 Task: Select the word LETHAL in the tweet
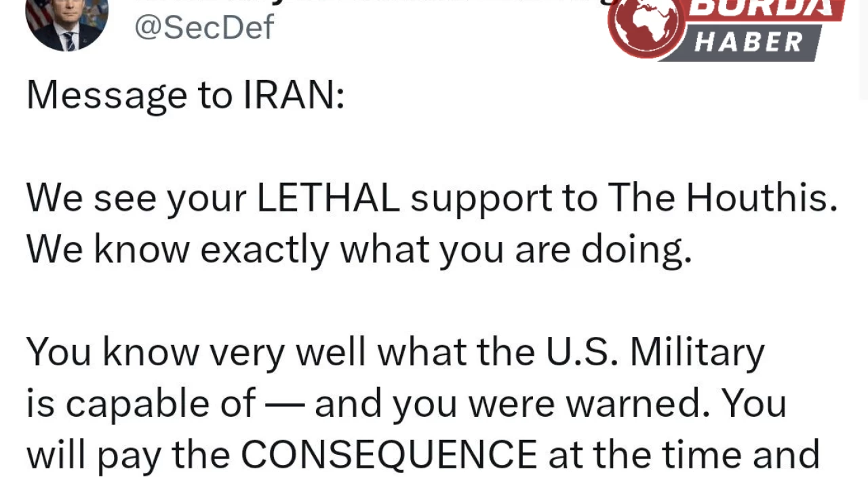[x=328, y=198]
